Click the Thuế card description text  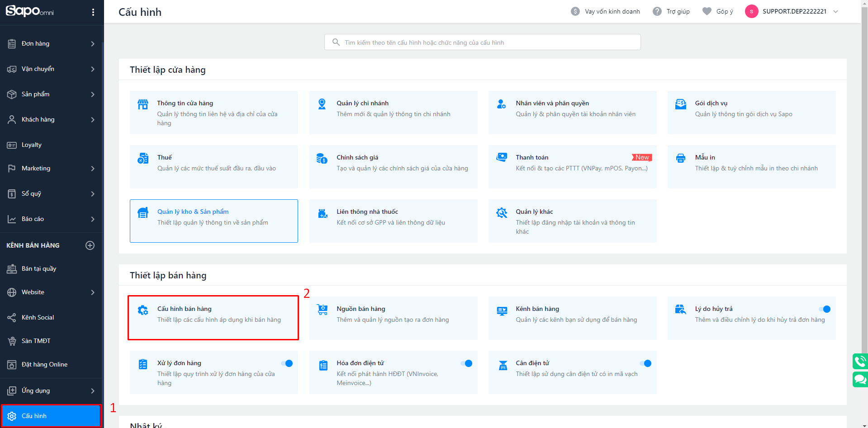(217, 168)
